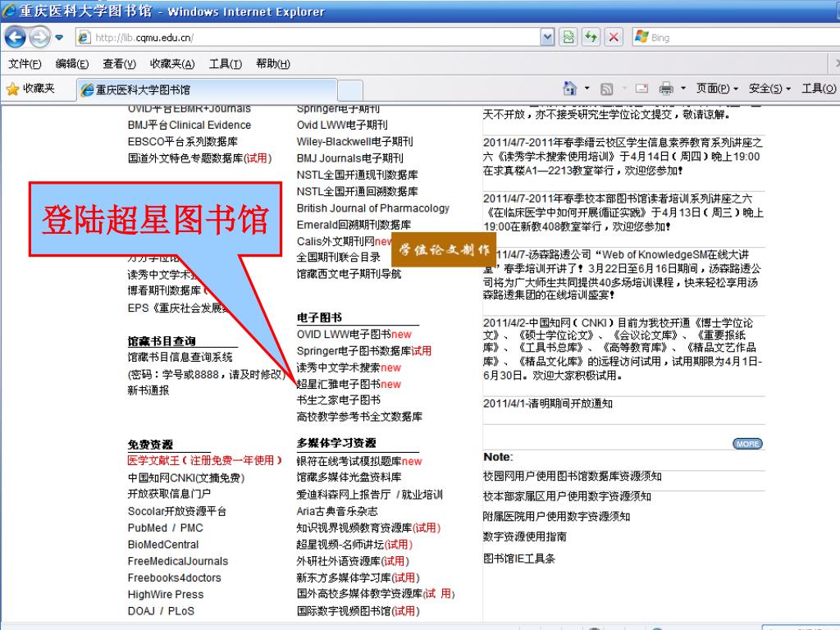840x630 pixels.
Task: Expand the Print dropdown arrow
Action: [683, 89]
